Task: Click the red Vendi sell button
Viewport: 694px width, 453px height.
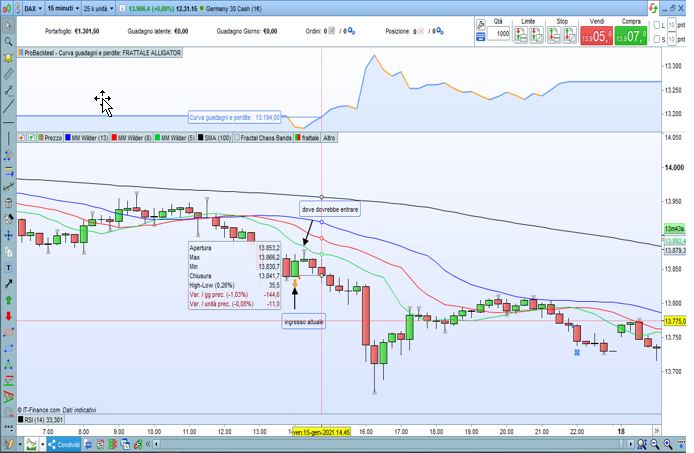Action: (596, 36)
